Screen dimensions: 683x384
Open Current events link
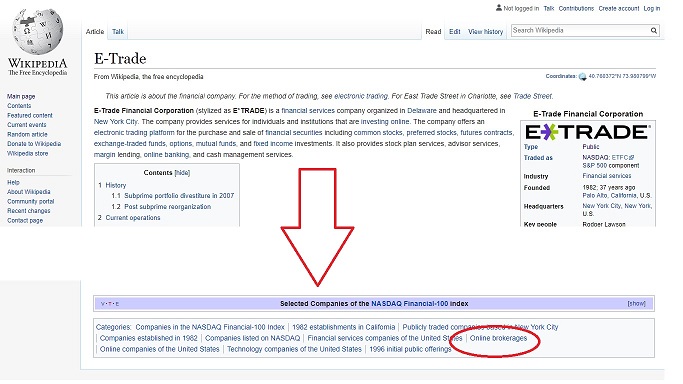pos(27,125)
